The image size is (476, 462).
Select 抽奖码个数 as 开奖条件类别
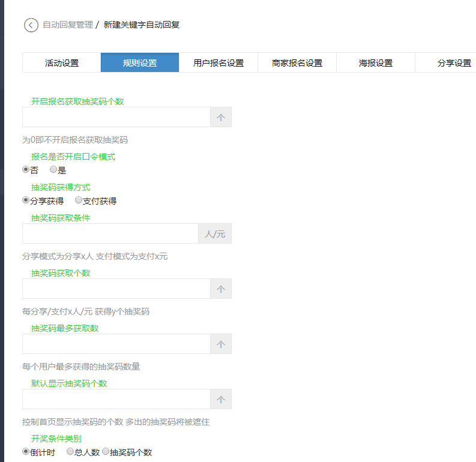pos(106,452)
